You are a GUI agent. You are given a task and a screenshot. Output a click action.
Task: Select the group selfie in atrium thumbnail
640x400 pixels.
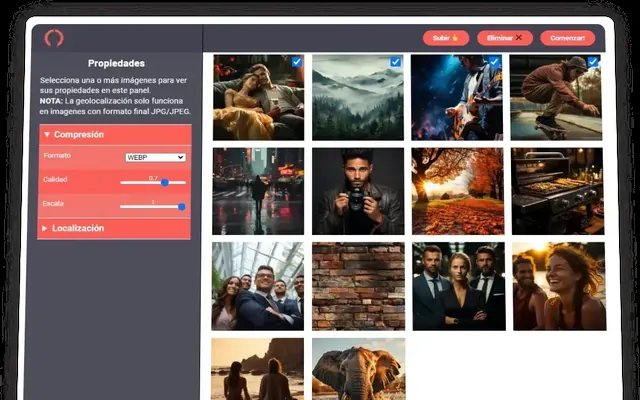(258, 286)
